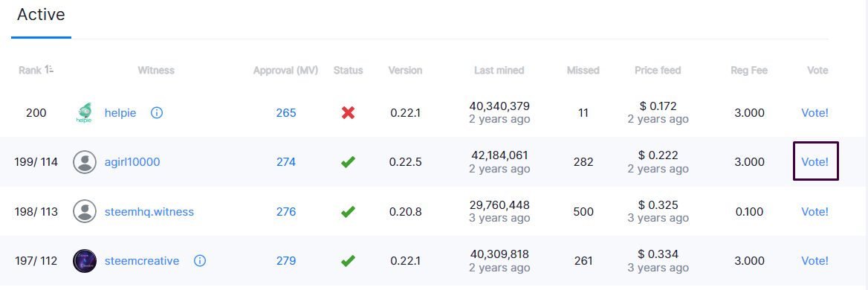Click helpie's red X status icon
The image size is (868, 290).
[x=349, y=113]
